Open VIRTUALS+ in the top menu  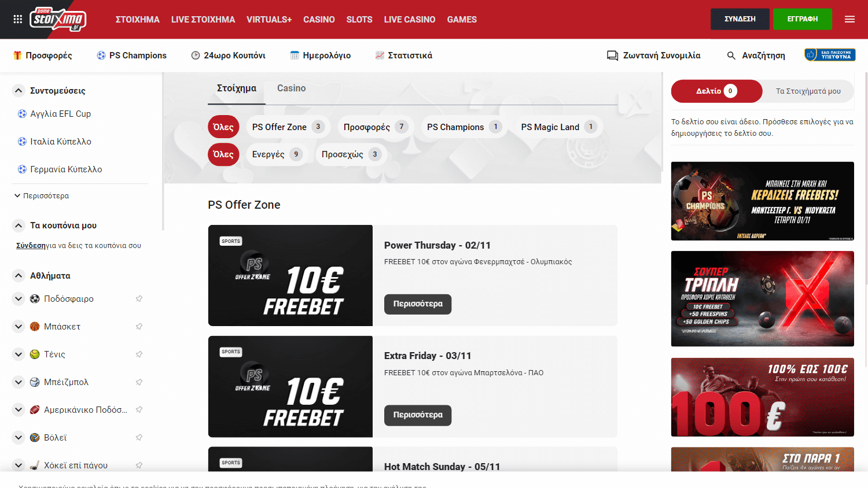(269, 20)
